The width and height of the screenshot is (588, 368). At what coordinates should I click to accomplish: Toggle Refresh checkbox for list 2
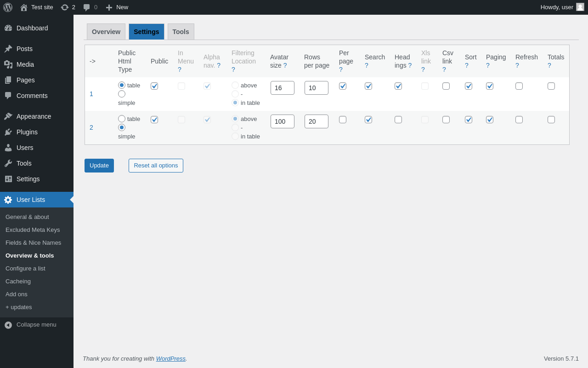click(x=519, y=120)
